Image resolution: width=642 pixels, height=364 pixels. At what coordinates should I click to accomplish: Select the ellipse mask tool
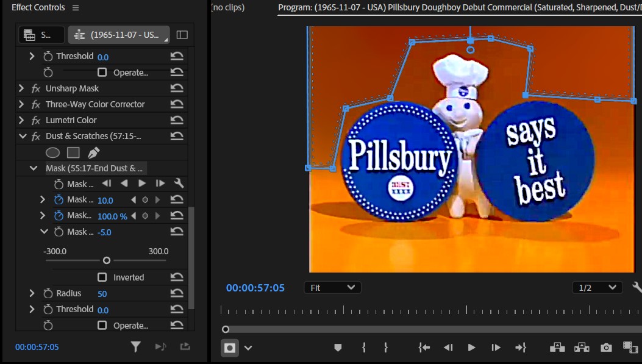(x=52, y=152)
